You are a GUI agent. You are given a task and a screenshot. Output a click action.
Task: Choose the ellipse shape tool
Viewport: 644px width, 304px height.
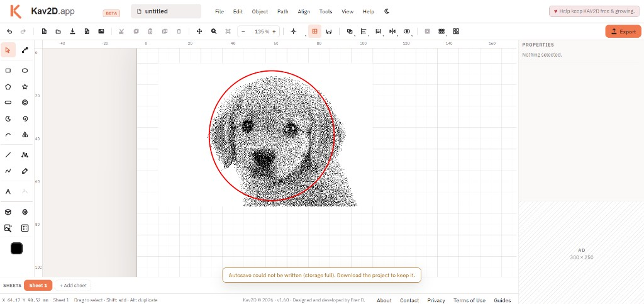click(25, 70)
